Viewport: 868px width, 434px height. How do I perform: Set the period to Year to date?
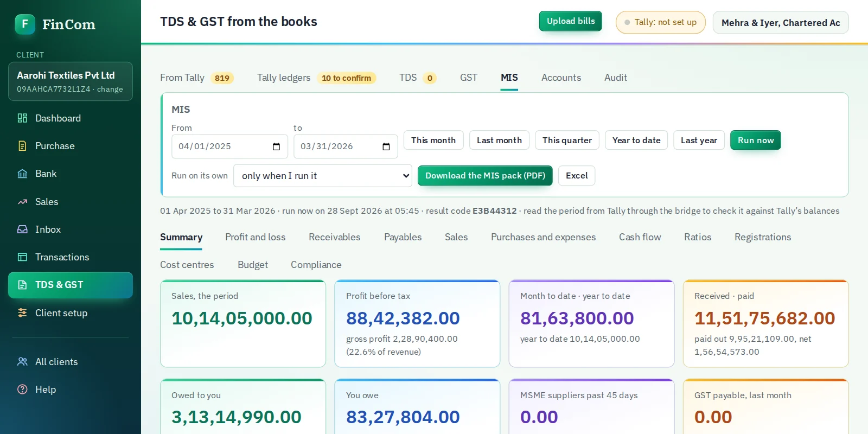click(636, 140)
